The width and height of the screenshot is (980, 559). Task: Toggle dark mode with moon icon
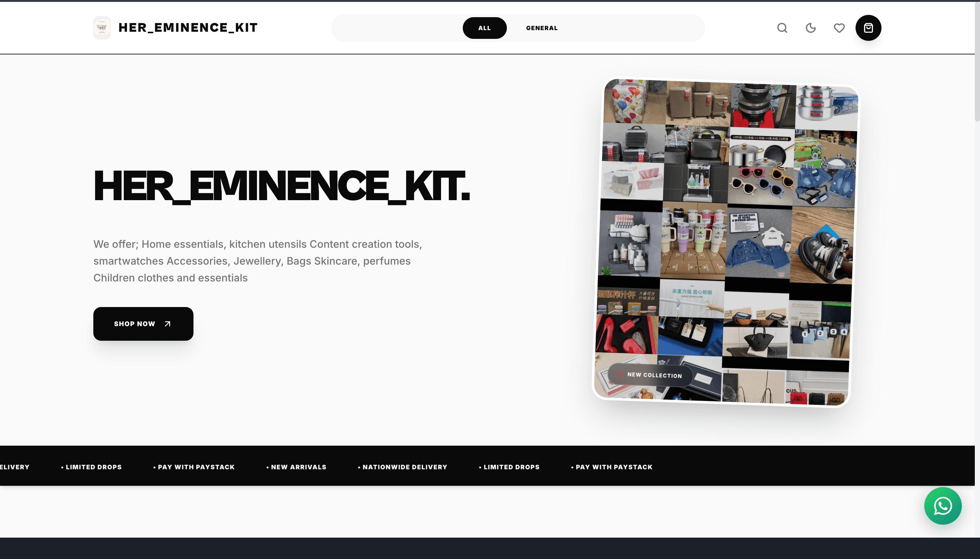click(x=811, y=28)
